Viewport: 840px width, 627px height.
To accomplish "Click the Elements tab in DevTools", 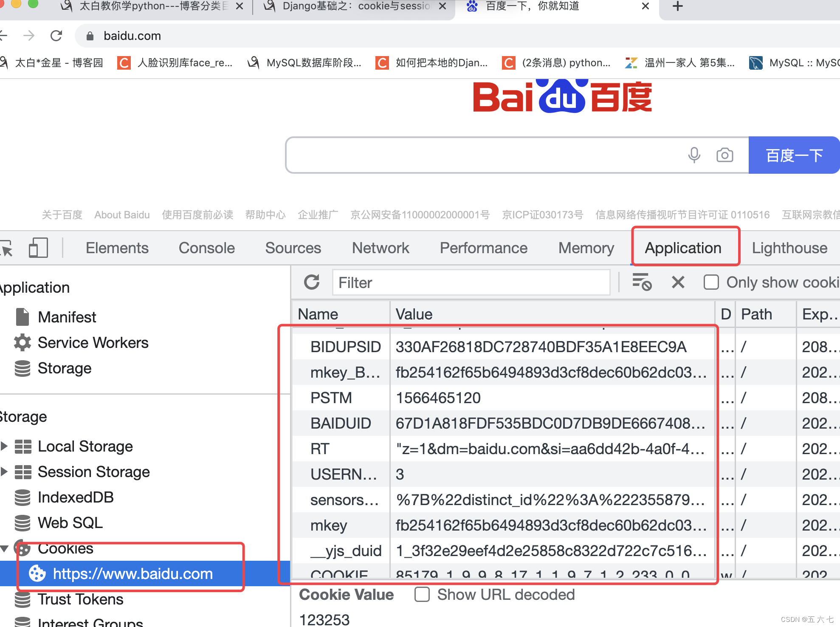I will coord(117,249).
